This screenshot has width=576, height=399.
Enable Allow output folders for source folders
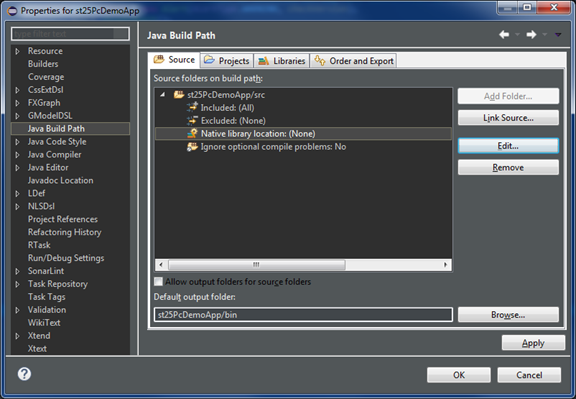pos(158,282)
